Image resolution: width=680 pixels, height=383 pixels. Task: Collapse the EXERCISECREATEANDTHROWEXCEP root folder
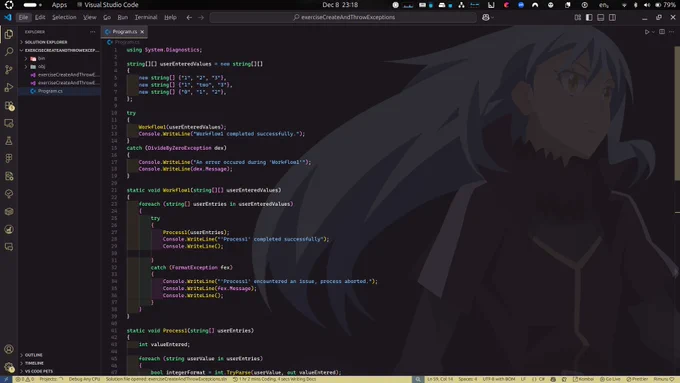tap(59, 50)
